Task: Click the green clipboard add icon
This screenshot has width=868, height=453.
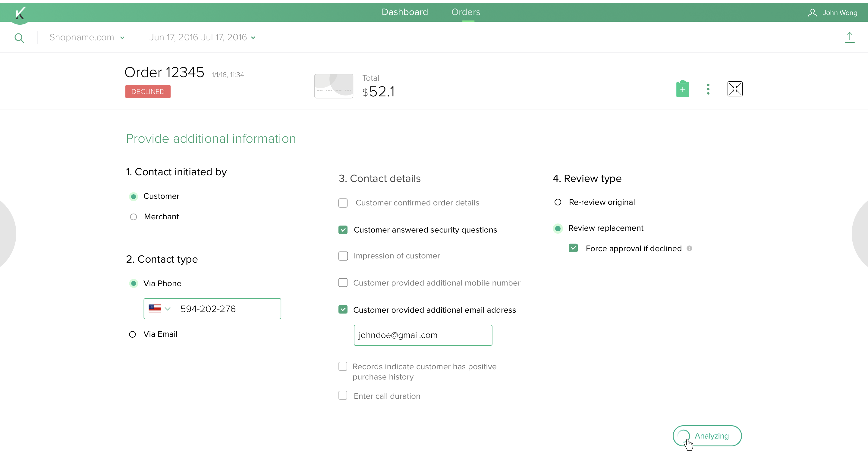Action: tap(682, 89)
